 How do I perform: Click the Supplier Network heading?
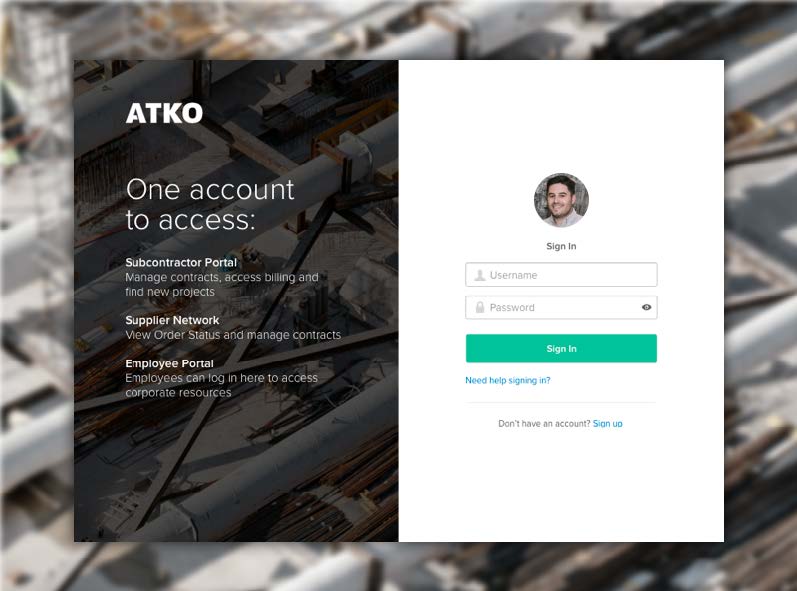[172, 320]
